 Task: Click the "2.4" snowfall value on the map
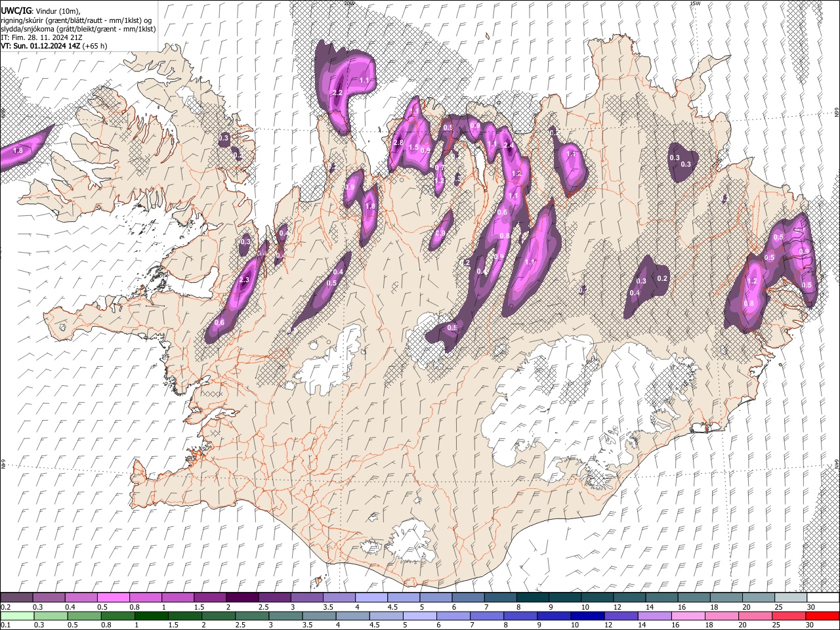(508, 146)
